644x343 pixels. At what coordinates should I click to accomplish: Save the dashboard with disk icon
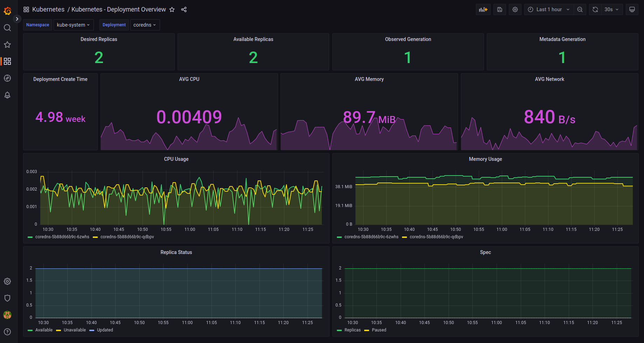(500, 9)
